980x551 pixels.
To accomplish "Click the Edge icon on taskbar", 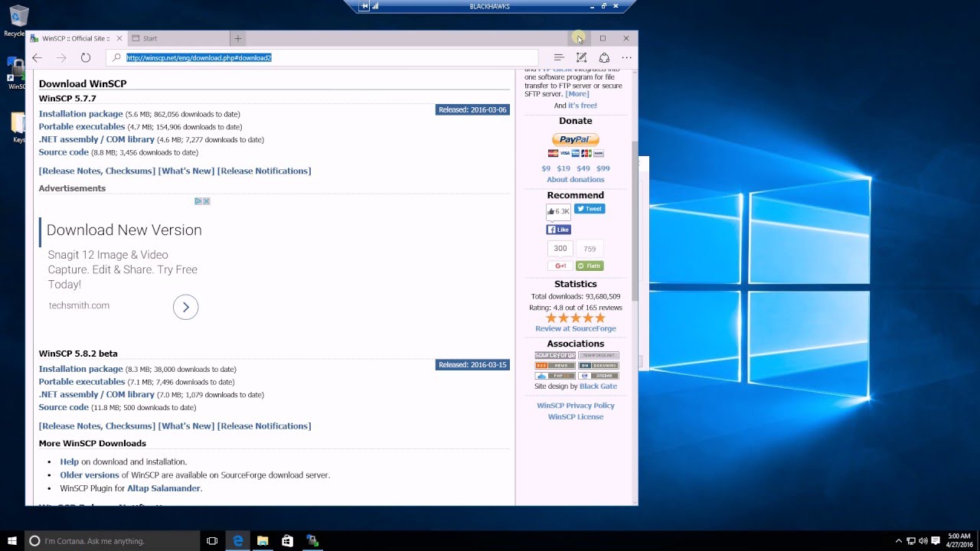I will tap(238, 541).
